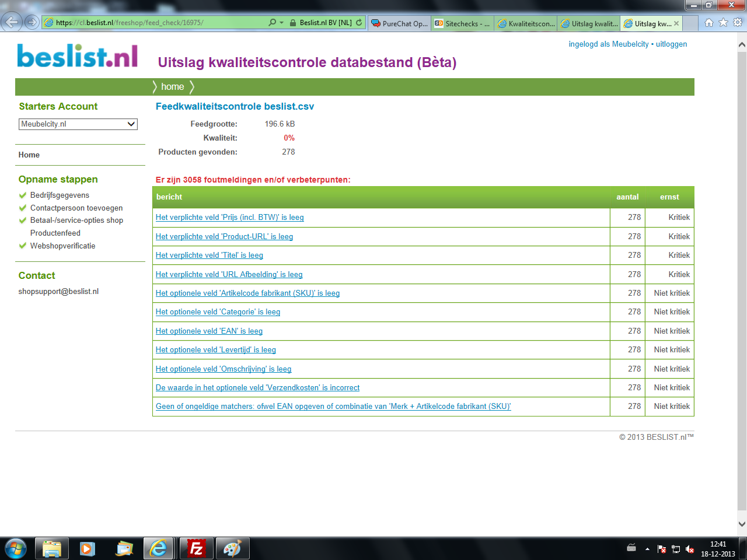Open Geen of ongeldige matchers link
Screen dimensions: 747x560
pos(333,407)
